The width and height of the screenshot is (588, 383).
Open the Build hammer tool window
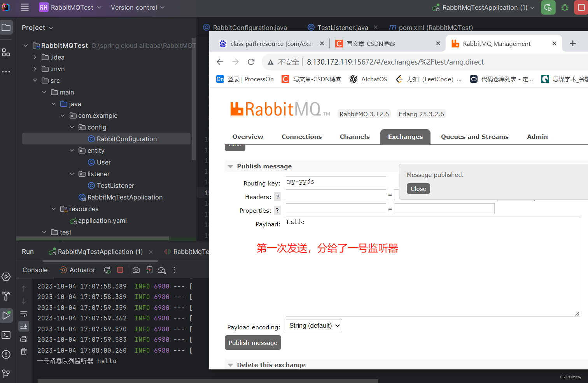click(6, 296)
